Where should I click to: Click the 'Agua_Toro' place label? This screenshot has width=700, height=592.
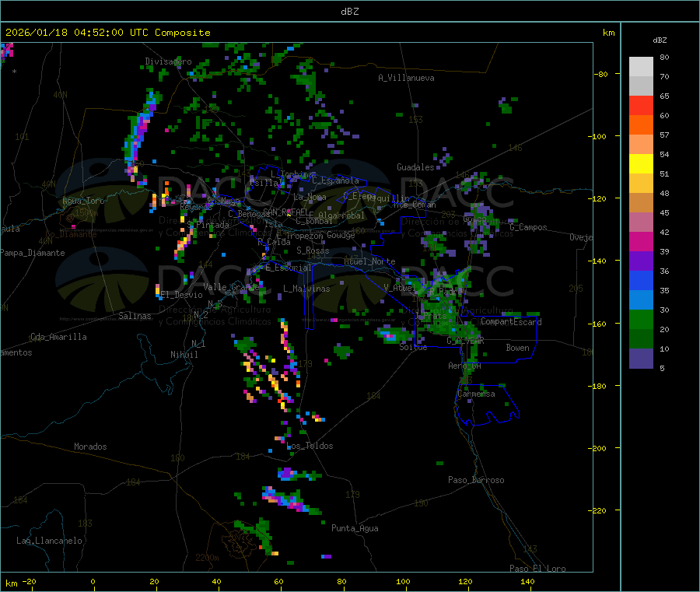[x=83, y=201]
